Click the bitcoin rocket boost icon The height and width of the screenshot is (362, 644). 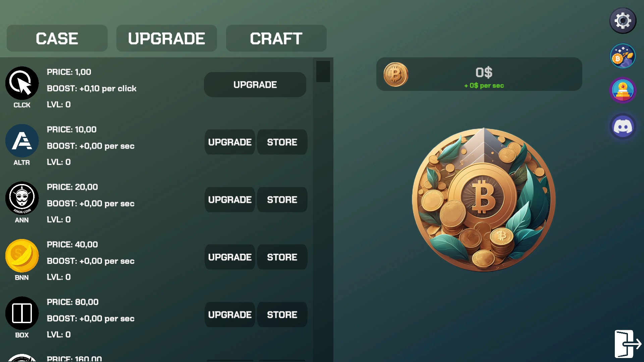click(623, 56)
